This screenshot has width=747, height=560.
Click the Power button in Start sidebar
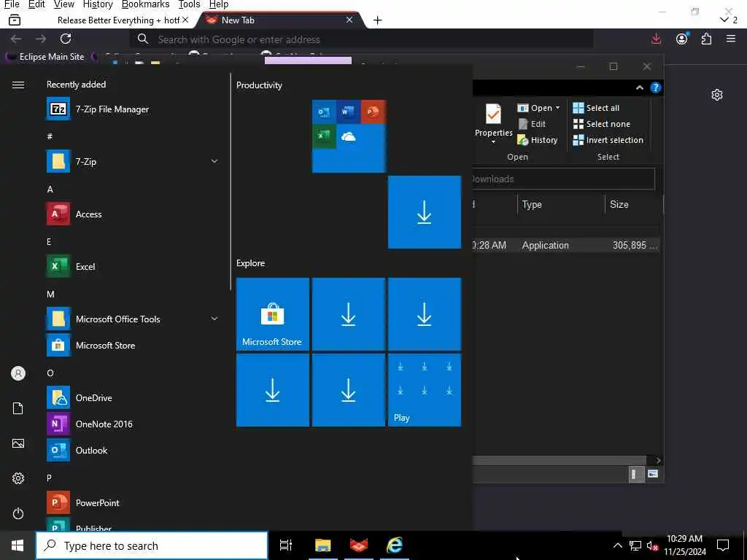coord(18,513)
